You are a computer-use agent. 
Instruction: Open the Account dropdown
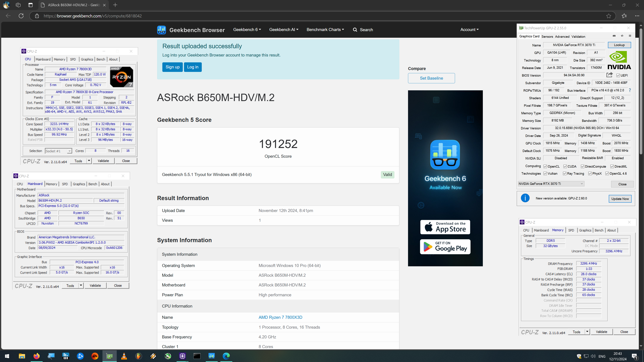470,29
